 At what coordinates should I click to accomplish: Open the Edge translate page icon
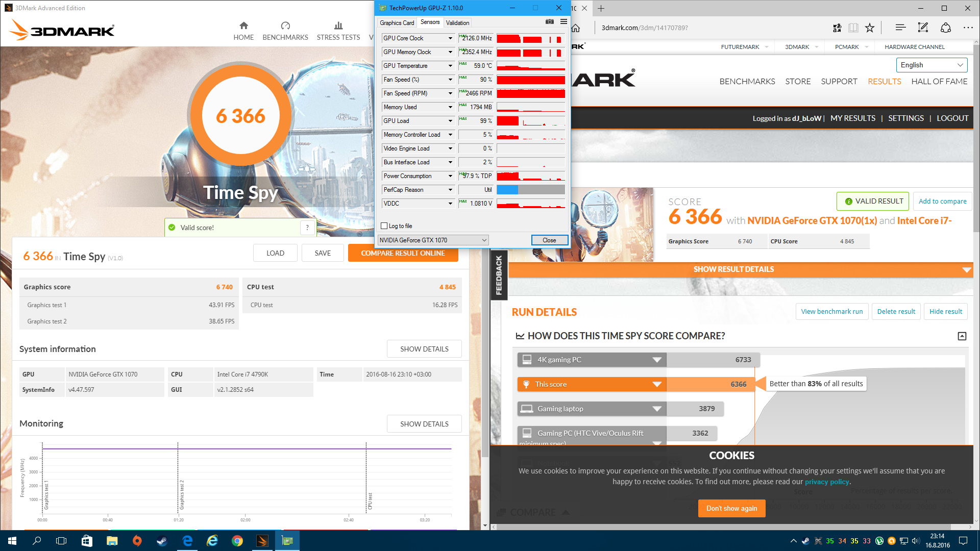[x=837, y=28]
